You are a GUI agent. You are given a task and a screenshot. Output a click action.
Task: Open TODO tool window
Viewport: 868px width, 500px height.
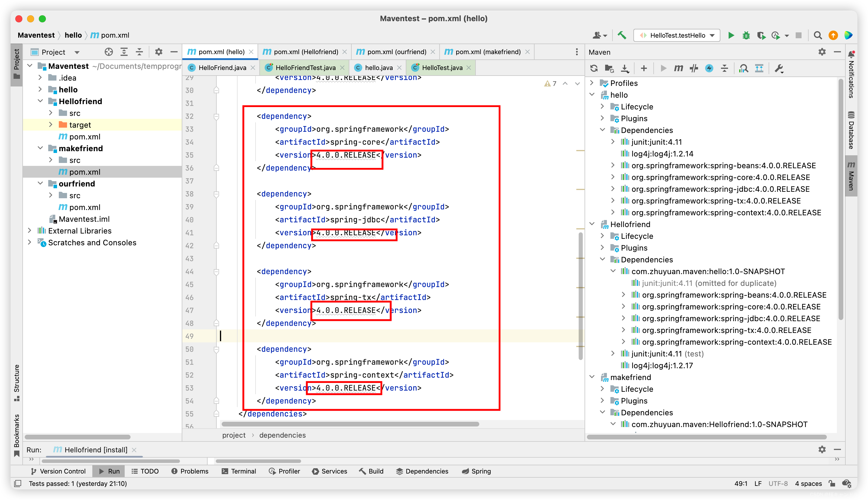tap(145, 471)
